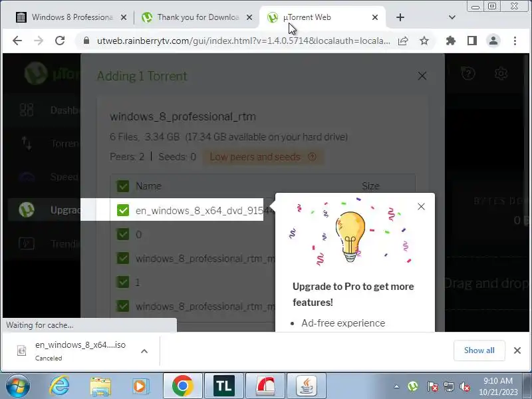
Task: Show all downloads
Action: 479,350
